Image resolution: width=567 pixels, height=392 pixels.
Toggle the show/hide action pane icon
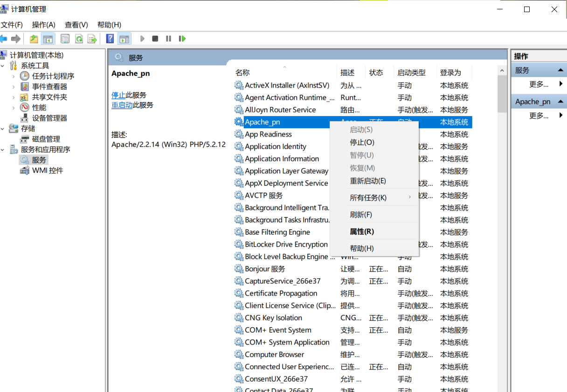point(124,39)
